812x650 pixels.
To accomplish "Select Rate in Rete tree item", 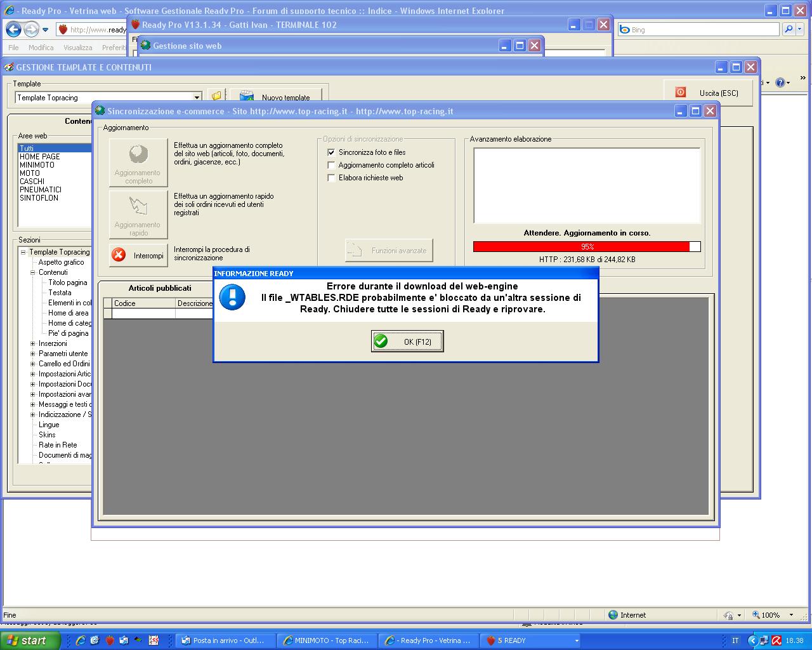I will tap(58, 445).
